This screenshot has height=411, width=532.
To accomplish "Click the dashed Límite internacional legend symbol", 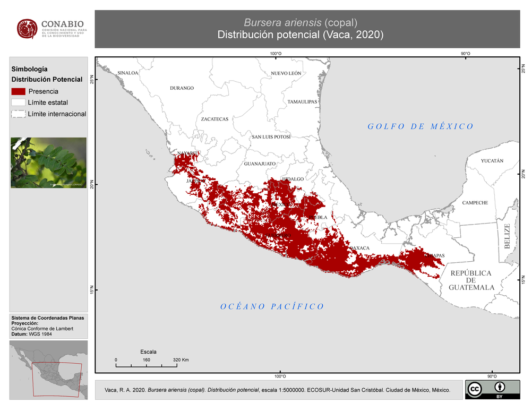I will [19, 114].
